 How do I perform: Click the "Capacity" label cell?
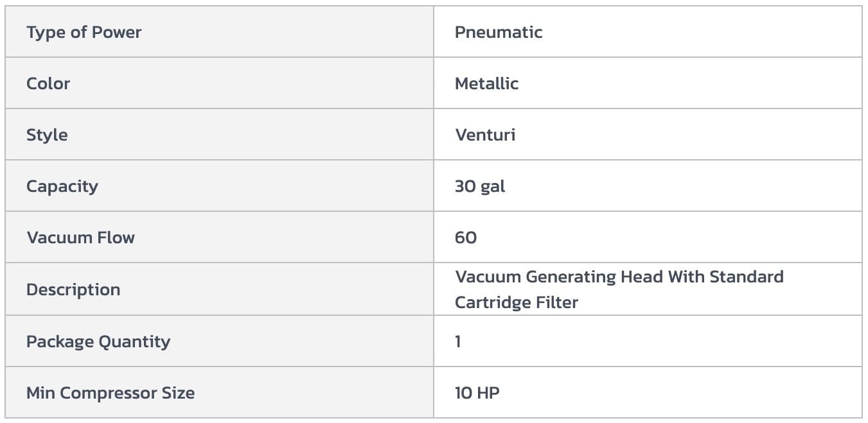tap(62, 186)
